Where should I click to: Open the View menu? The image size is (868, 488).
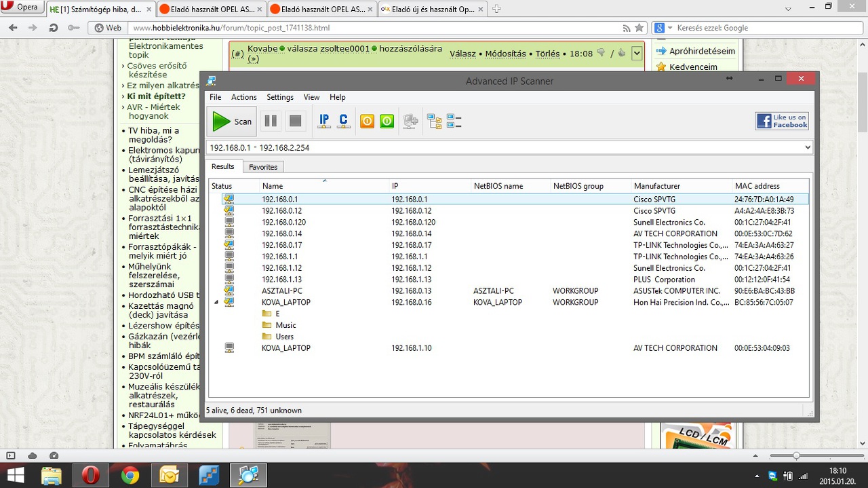pos(312,97)
